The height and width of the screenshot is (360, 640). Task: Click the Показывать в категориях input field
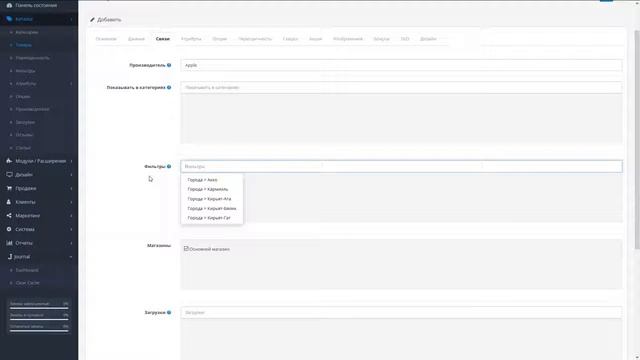(x=402, y=87)
